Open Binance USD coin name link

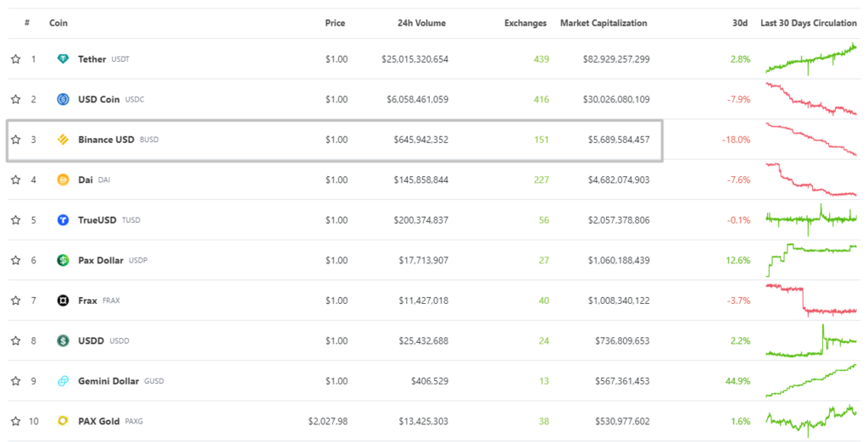tap(106, 140)
